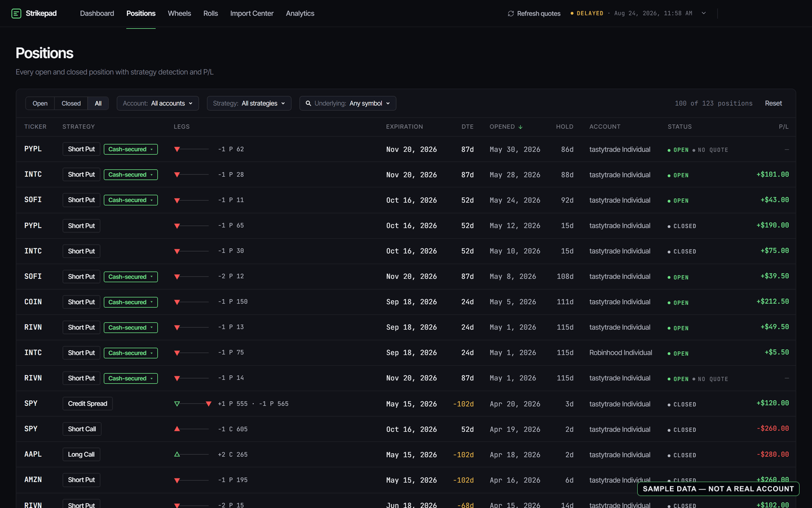Click the AMZN ticker cell

(x=33, y=480)
